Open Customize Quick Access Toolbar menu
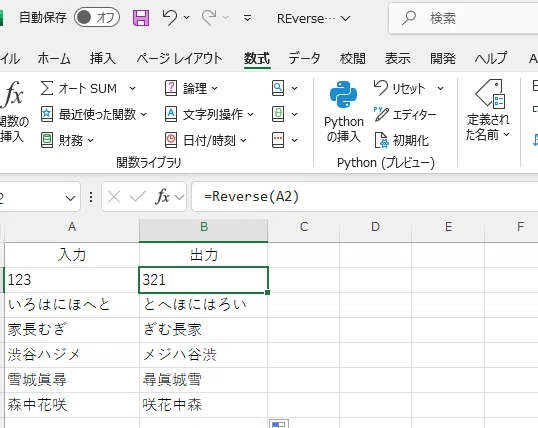 (x=247, y=18)
